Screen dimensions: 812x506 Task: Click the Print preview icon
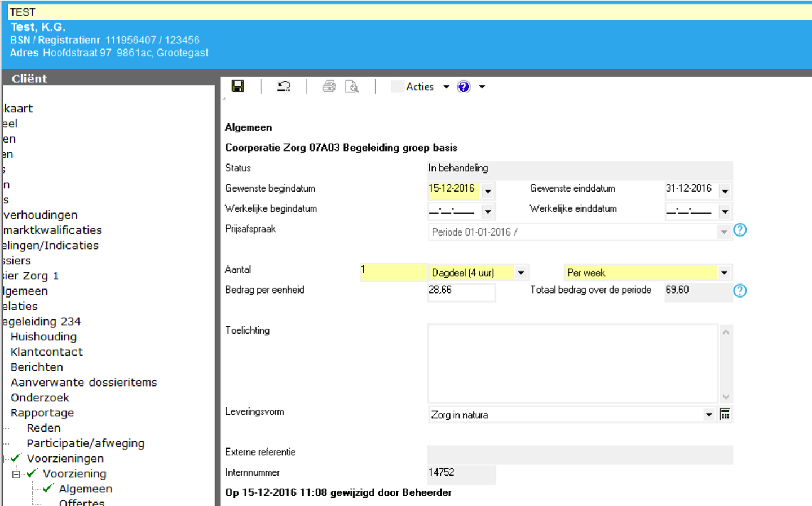click(x=352, y=86)
